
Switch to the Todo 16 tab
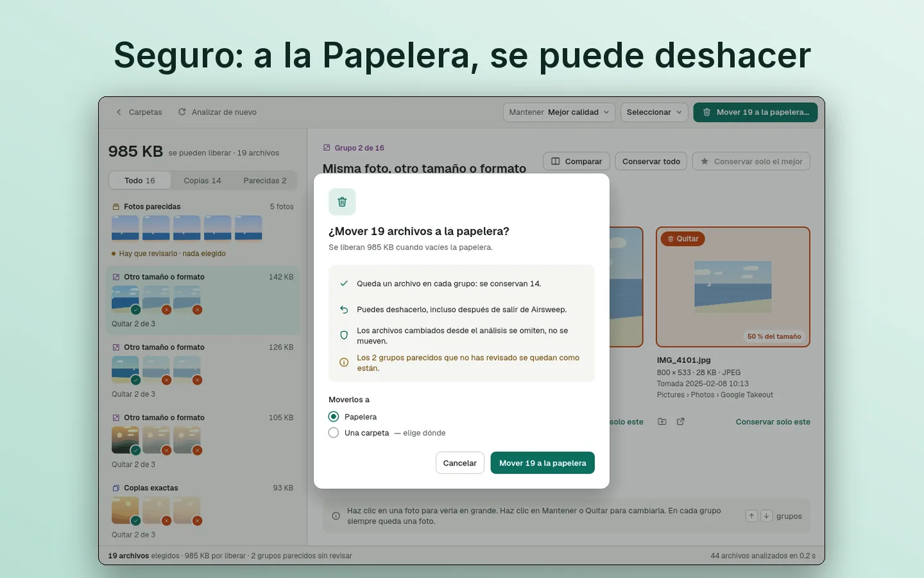140,180
